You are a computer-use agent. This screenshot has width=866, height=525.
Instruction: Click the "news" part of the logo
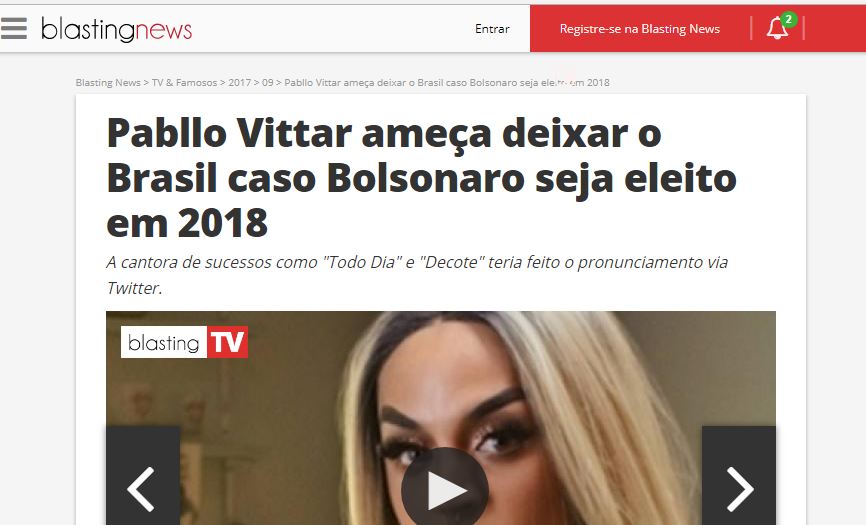[163, 30]
